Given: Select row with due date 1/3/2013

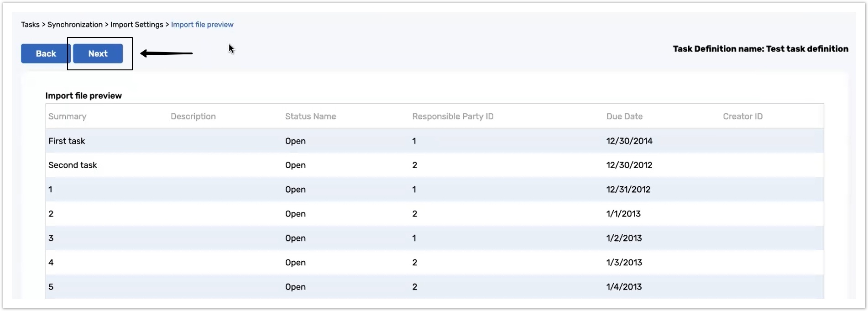Looking at the screenshot, I should tap(624, 263).
